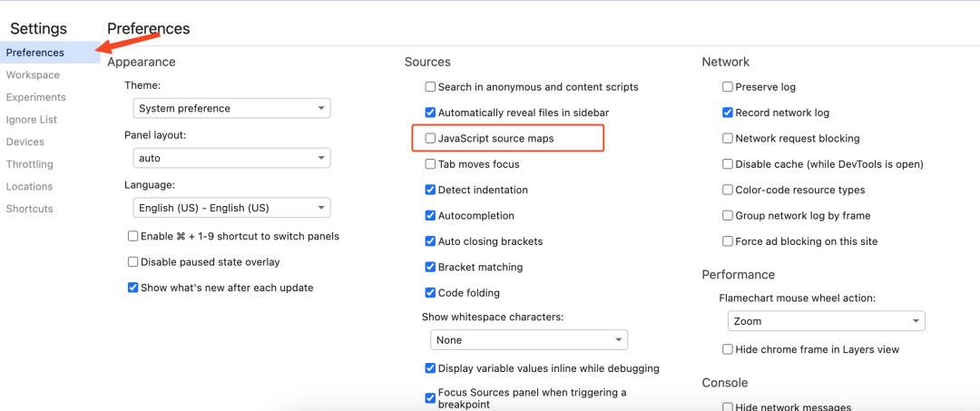Go to the Ignore List tab
Viewport: 980px width, 411px height.
(x=31, y=120)
